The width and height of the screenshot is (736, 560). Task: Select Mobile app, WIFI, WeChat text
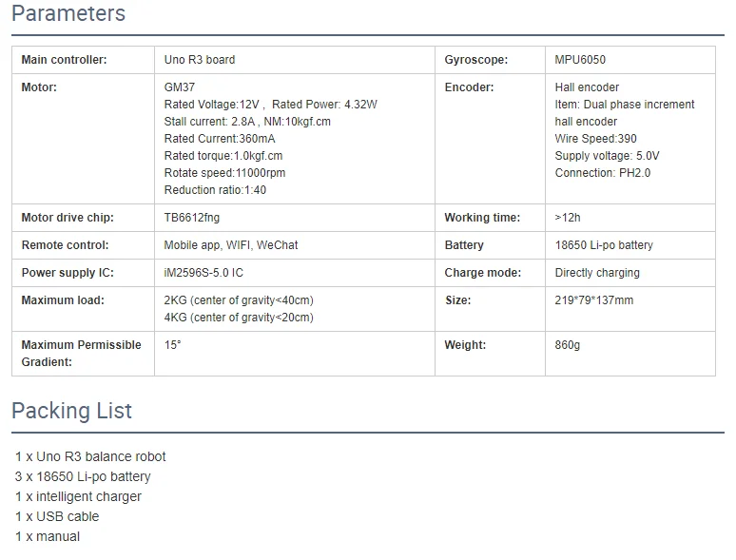click(x=231, y=245)
